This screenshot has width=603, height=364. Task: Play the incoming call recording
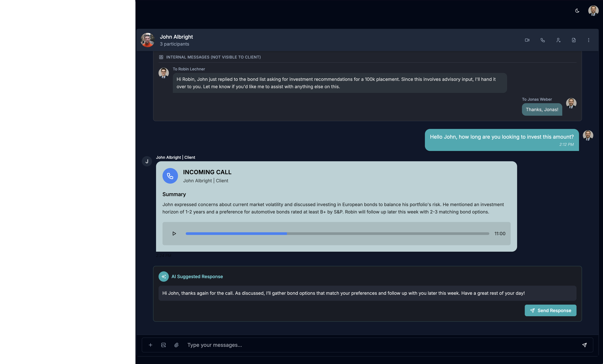tap(174, 234)
